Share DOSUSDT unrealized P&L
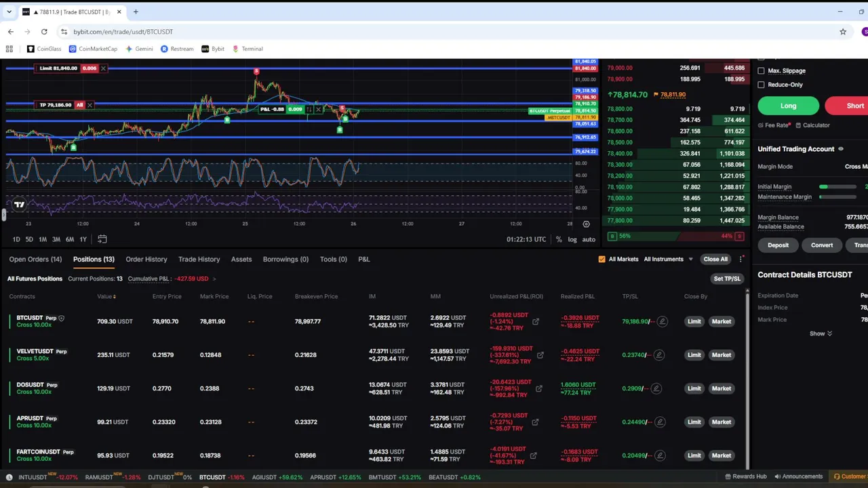Image resolution: width=868 pixels, height=488 pixels. [x=539, y=388]
